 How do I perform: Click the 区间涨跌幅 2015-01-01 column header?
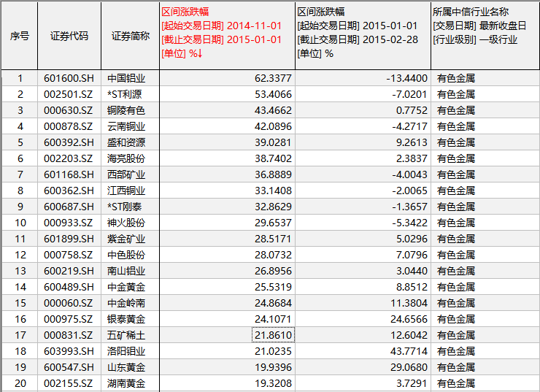363,36
